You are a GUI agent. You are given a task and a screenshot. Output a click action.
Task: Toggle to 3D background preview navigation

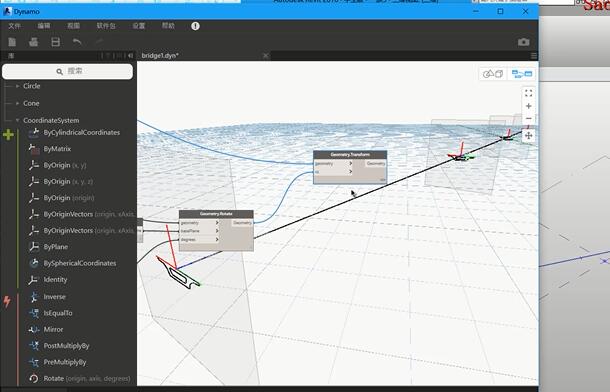[493, 74]
